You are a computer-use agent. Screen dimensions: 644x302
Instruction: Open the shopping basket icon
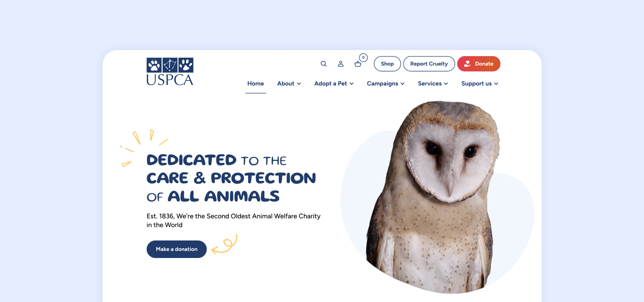(358, 64)
